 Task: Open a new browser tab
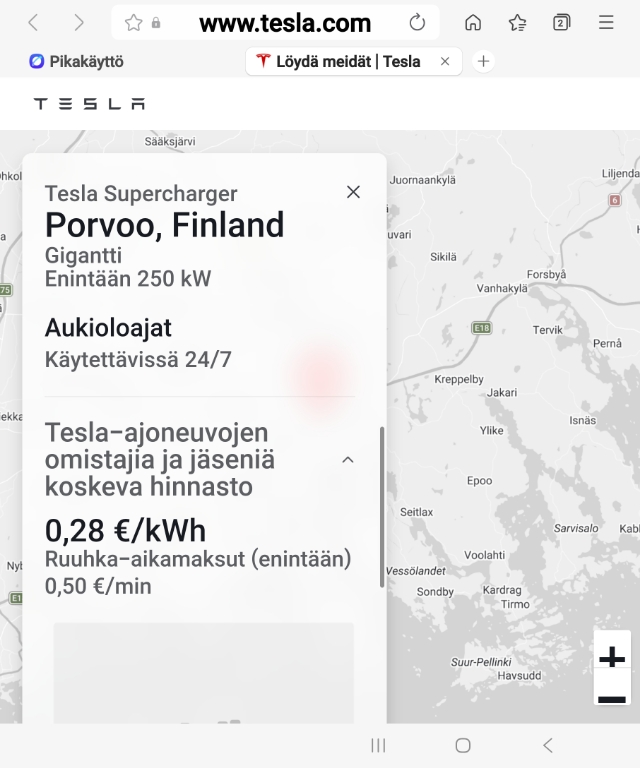[x=483, y=61]
